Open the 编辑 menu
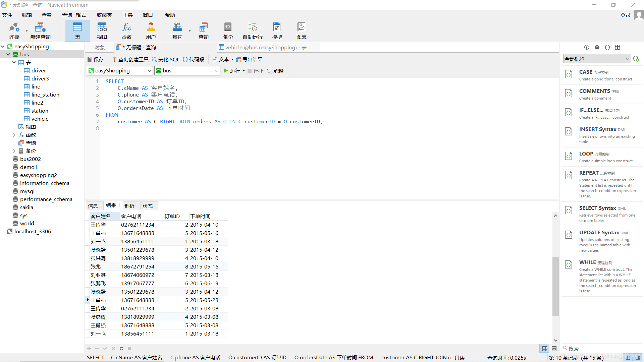 click(x=27, y=15)
